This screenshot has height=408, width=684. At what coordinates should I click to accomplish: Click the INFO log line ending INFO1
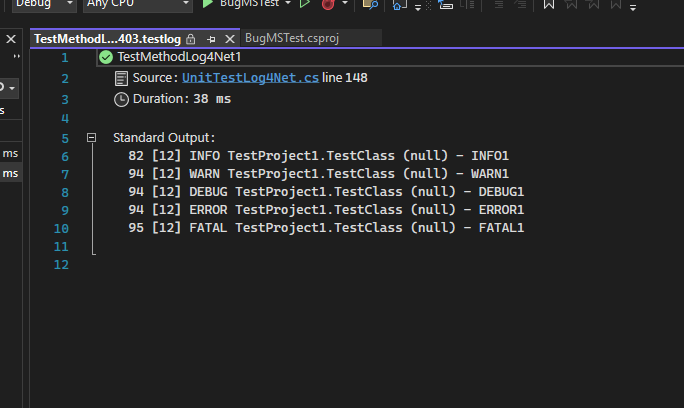318,156
